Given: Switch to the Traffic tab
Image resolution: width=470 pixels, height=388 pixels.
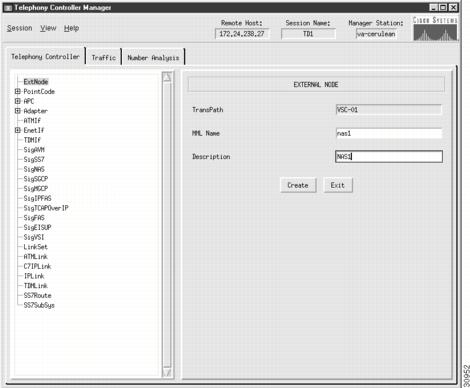Looking at the screenshot, I should coord(104,58).
